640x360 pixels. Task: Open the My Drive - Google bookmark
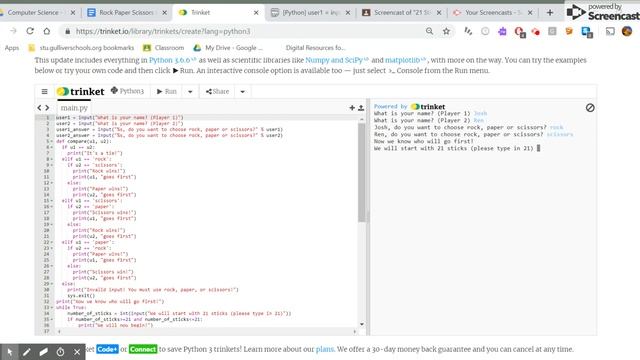click(x=228, y=48)
